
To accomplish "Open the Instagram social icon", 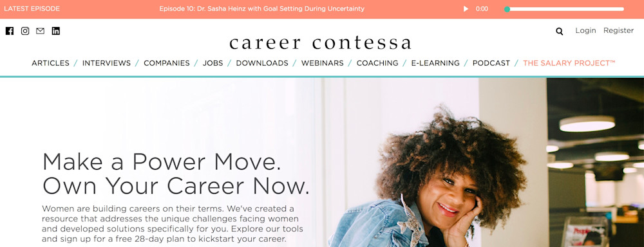I will tap(25, 31).
